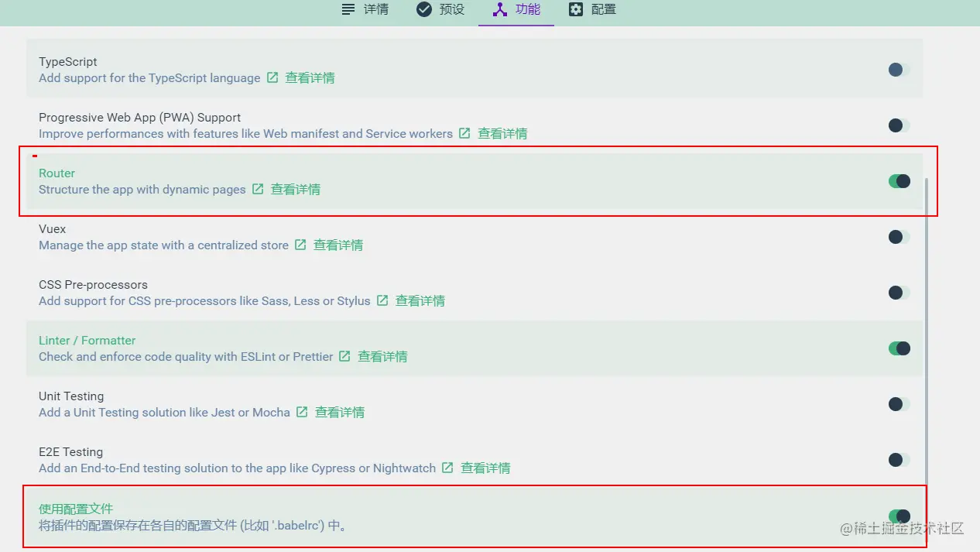Click external link icon in PWA row
The width and height of the screenshot is (980, 552).
click(x=464, y=133)
